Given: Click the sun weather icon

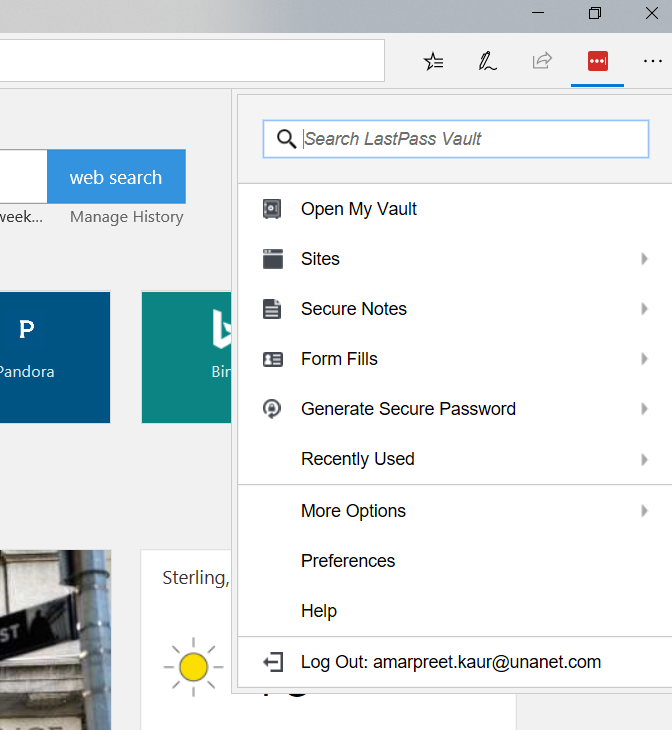Looking at the screenshot, I should 193,667.
